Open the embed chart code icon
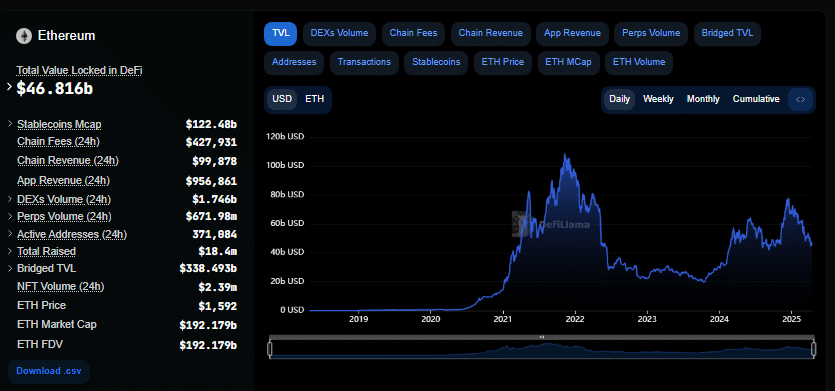The height and width of the screenshot is (391, 835). [800, 100]
